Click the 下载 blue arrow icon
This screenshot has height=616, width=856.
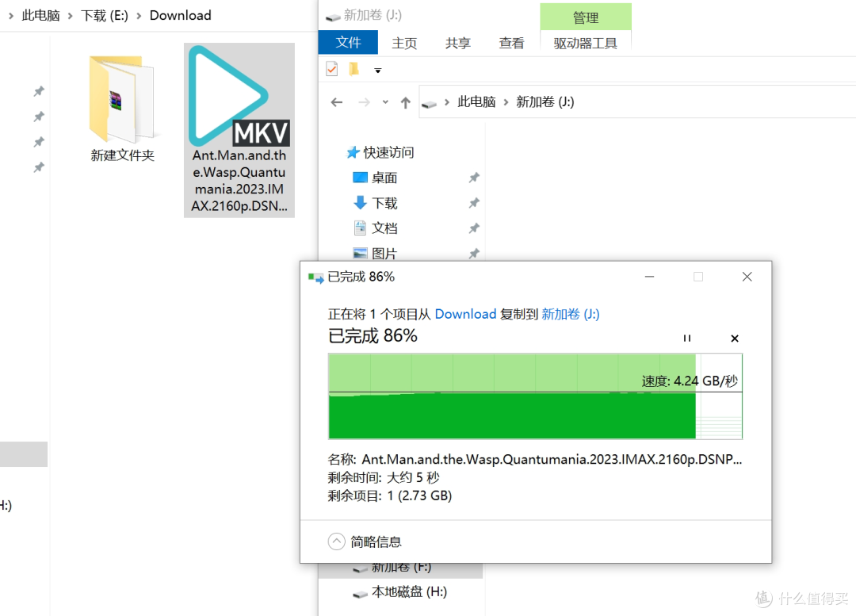[x=360, y=203]
